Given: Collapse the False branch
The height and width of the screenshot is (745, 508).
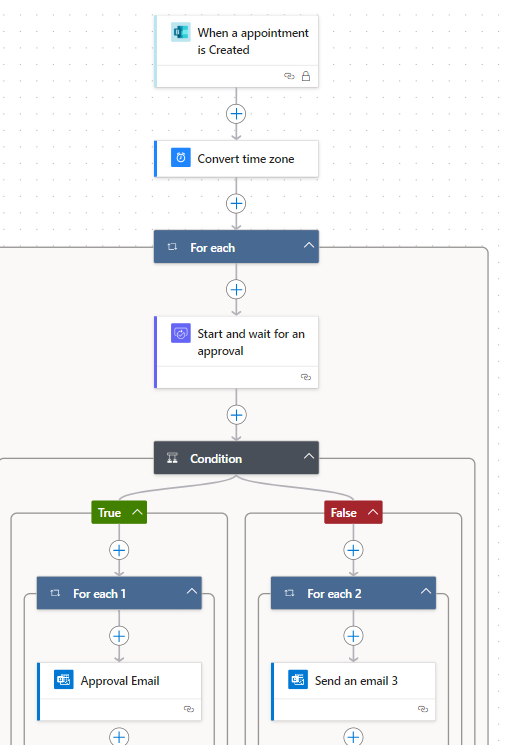Looking at the screenshot, I should click(373, 512).
